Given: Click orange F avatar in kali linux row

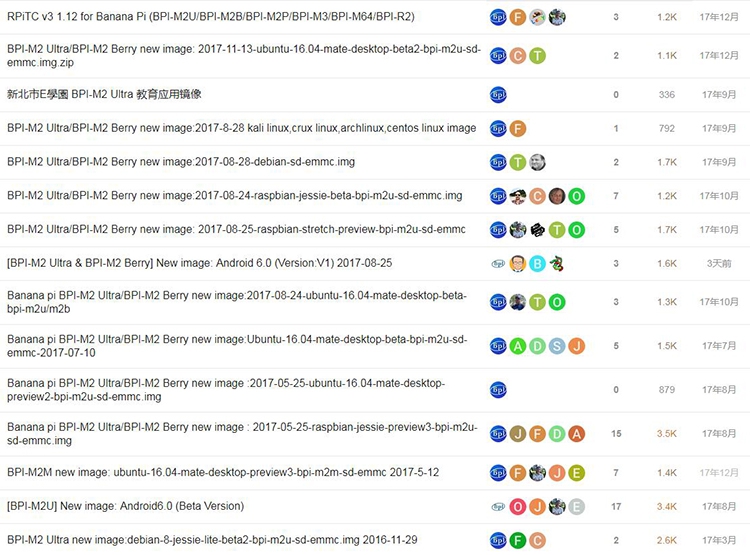Looking at the screenshot, I should (518, 129).
